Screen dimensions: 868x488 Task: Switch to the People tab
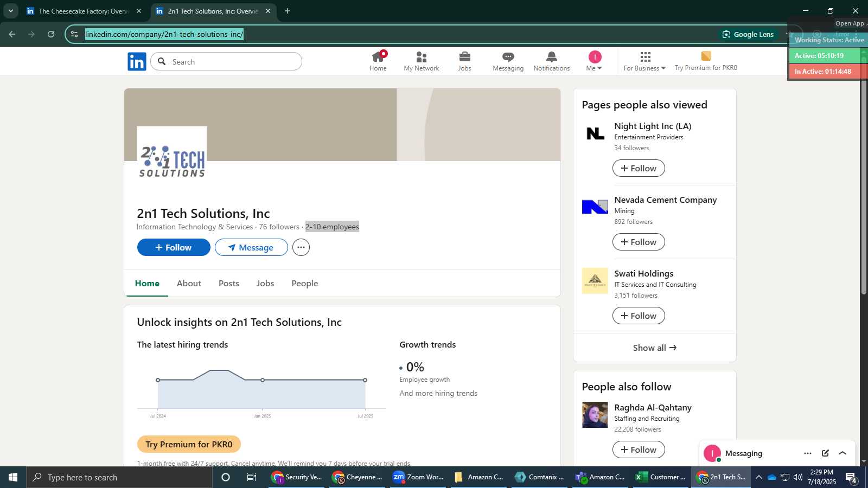[305, 283]
